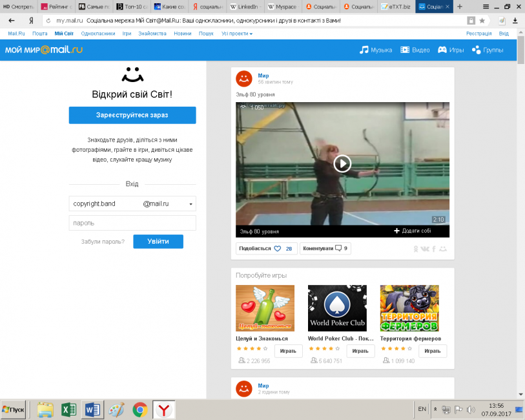Screen dimensions: 525x420
Task: Open Однокласники in top navigation
Action: coord(98,34)
